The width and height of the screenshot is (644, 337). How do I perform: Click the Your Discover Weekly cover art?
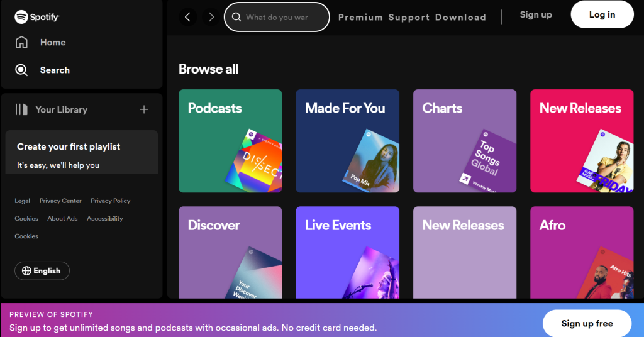pos(255,273)
